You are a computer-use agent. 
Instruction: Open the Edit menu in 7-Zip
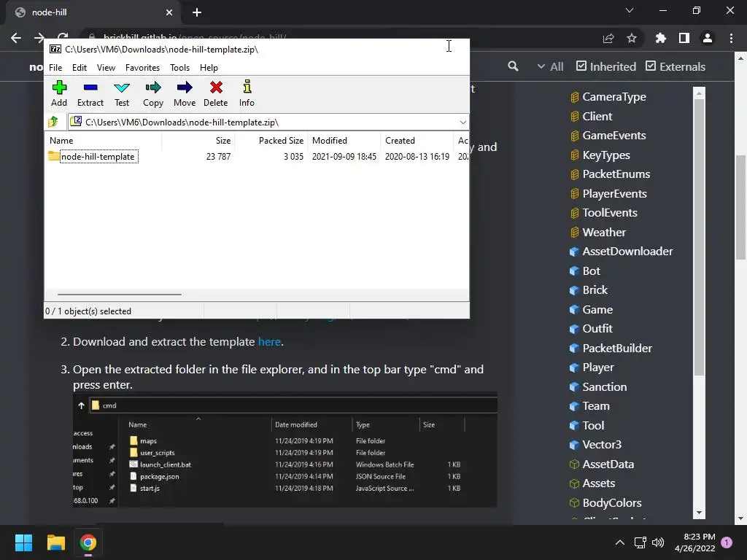coord(79,68)
